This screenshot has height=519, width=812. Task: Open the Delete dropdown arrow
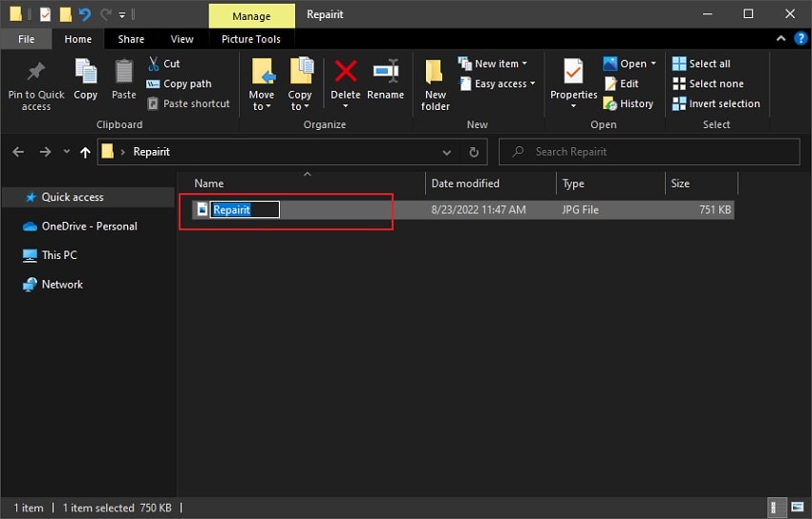(x=346, y=107)
